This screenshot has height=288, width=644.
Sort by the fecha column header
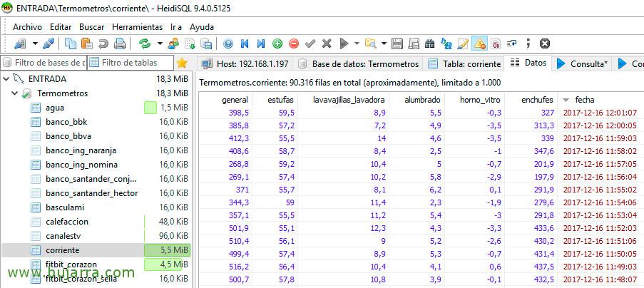click(x=584, y=100)
